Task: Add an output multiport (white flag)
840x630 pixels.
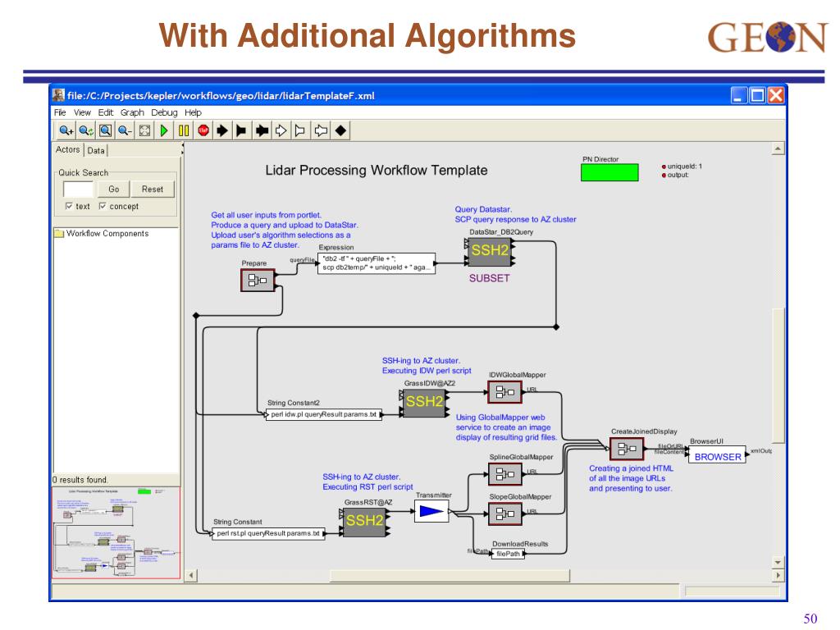Action: (300, 130)
